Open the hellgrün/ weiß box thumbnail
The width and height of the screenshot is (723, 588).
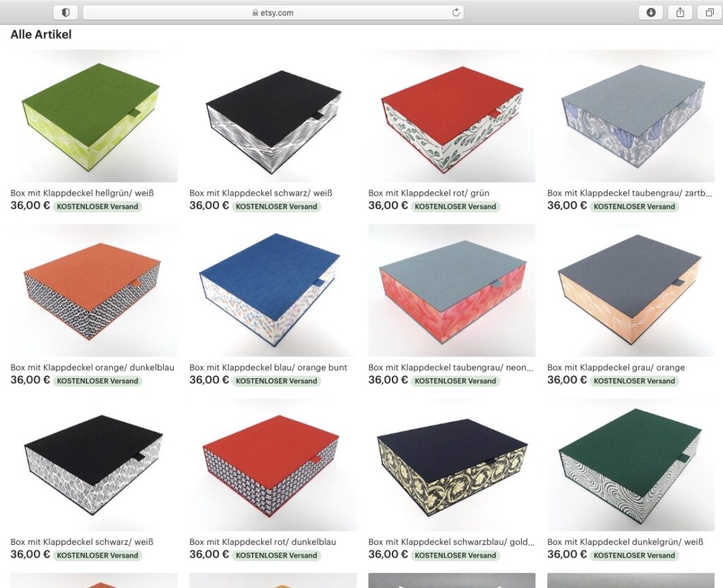[x=94, y=116]
